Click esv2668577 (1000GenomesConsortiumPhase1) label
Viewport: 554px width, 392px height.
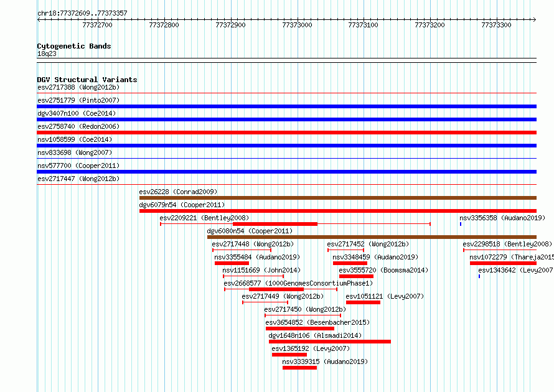point(298,283)
